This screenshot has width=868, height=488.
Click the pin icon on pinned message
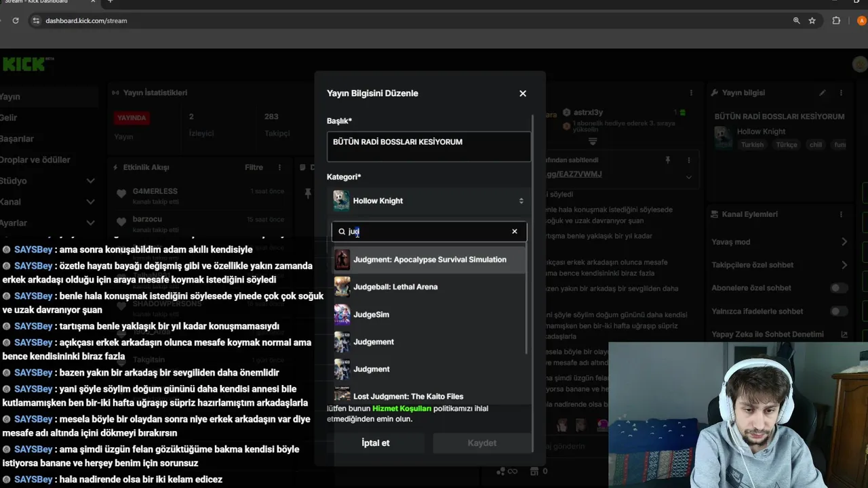tap(668, 160)
